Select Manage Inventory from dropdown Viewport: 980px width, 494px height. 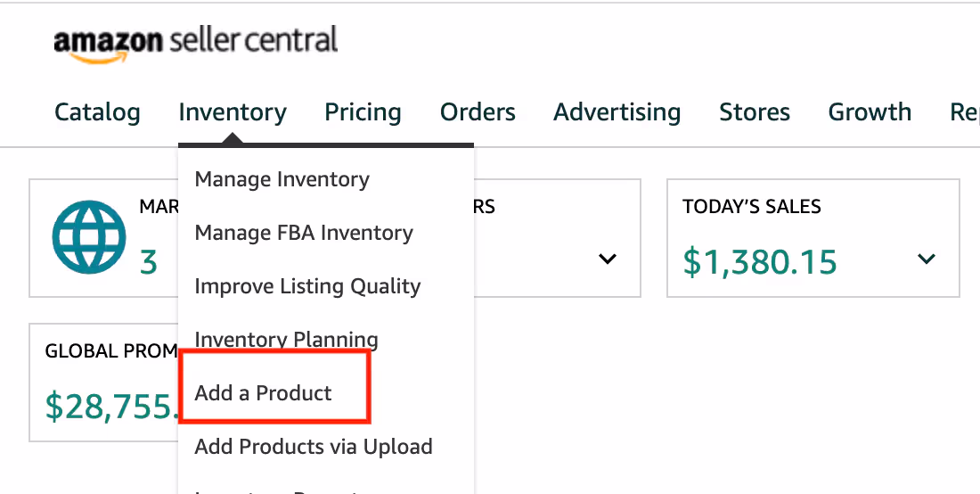282,179
